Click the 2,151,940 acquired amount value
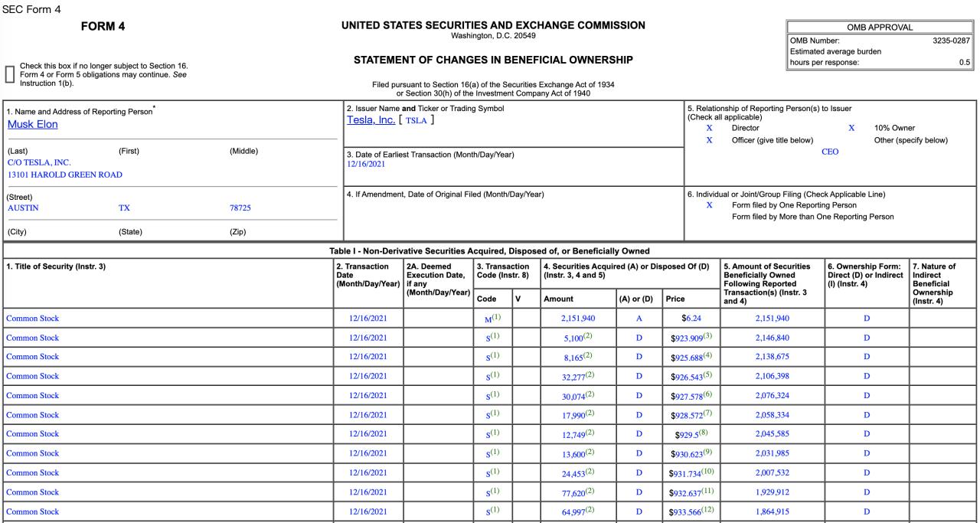 (577, 319)
